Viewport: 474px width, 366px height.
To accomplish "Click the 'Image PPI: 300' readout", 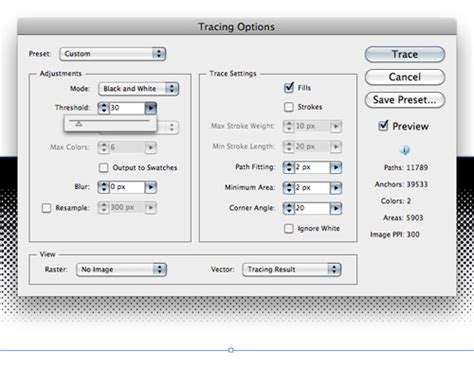I will pyautogui.click(x=395, y=235).
